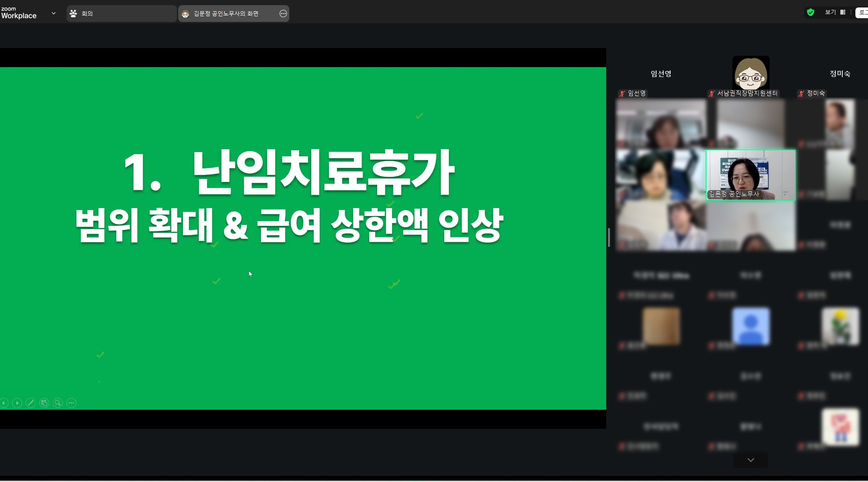The image size is (868, 482).
Task: Click the white login button at top right
Action: (862, 13)
